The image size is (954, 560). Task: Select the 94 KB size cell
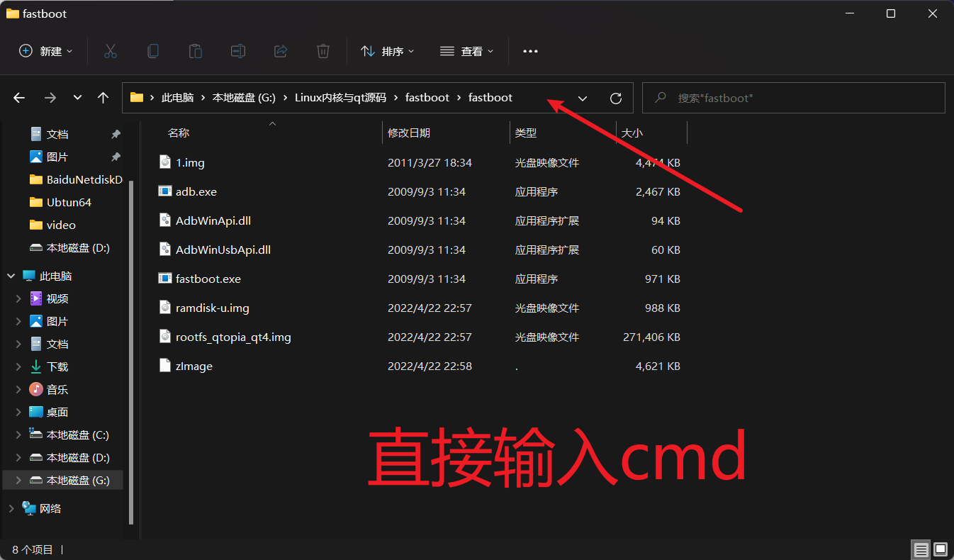[666, 220]
